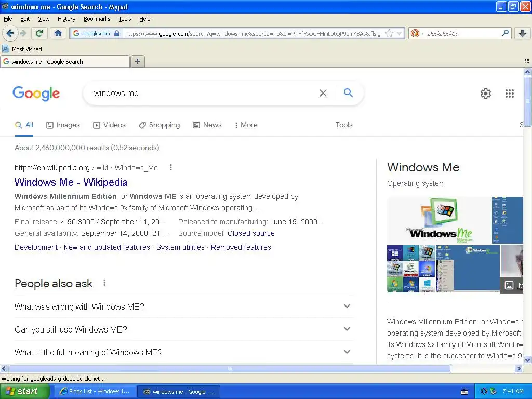The width and height of the screenshot is (532, 399).
Task: Open the DuckDuckGo search engine selector
Action: point(417,33)
